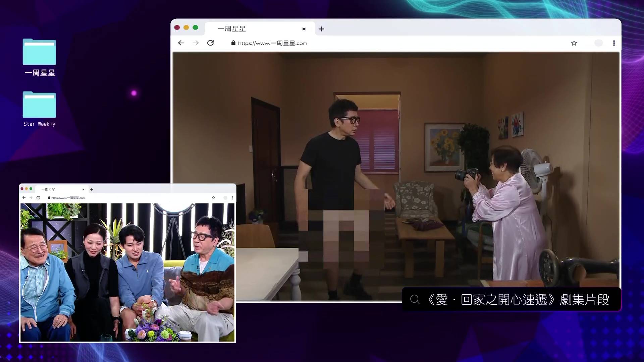Add a new tab in small browser
The image size is (644, 362).
pyautogui.click(x=92, y=189)
